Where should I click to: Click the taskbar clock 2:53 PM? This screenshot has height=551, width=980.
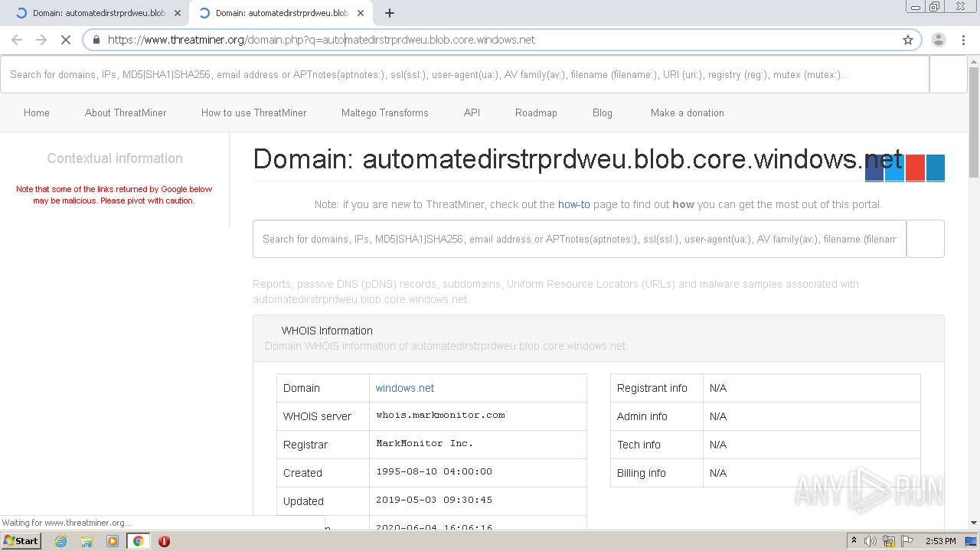coord(940,541)
